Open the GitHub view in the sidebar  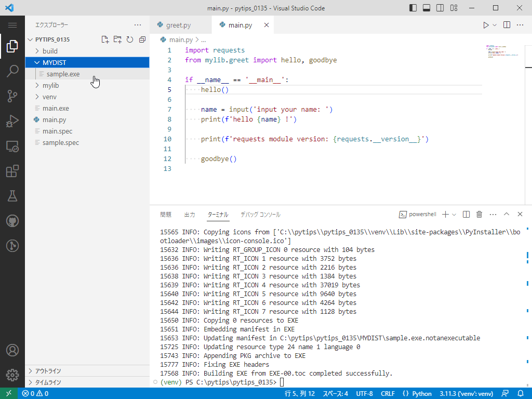(x=12, y=221)
